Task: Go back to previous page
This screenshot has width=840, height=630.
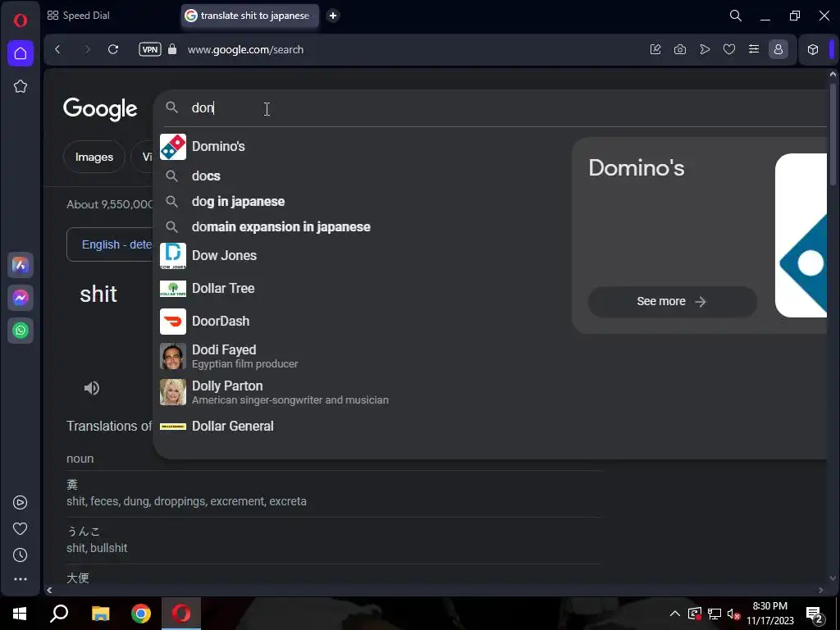Action: (x=58, y=49)
